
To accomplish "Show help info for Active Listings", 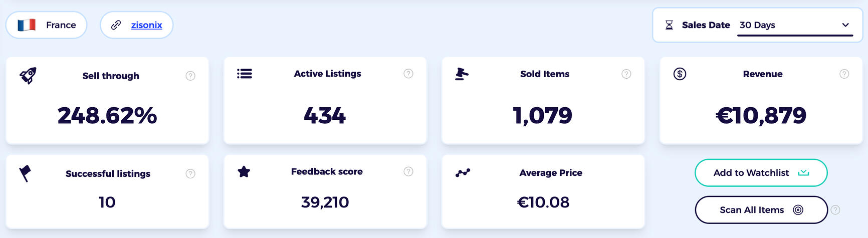I will 408,74.
